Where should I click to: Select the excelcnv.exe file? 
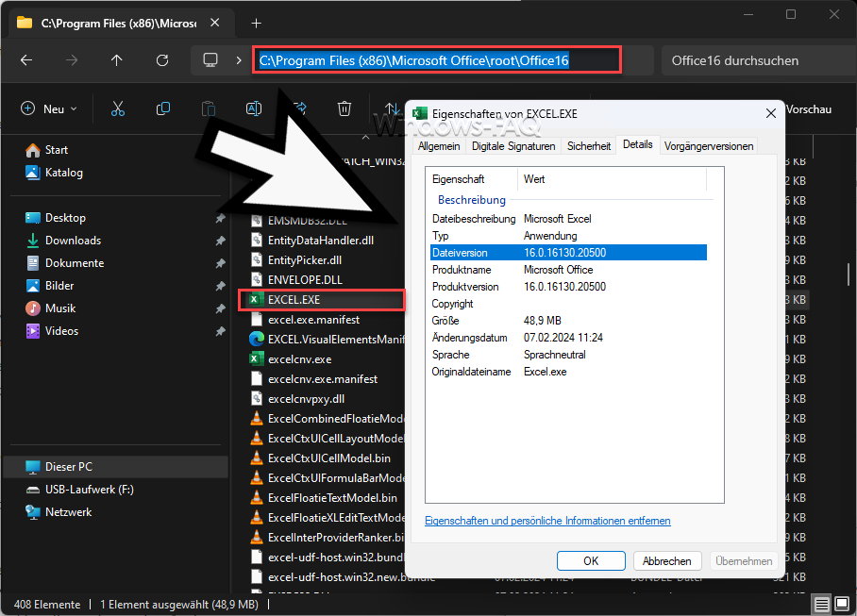(x=291, y=359)
